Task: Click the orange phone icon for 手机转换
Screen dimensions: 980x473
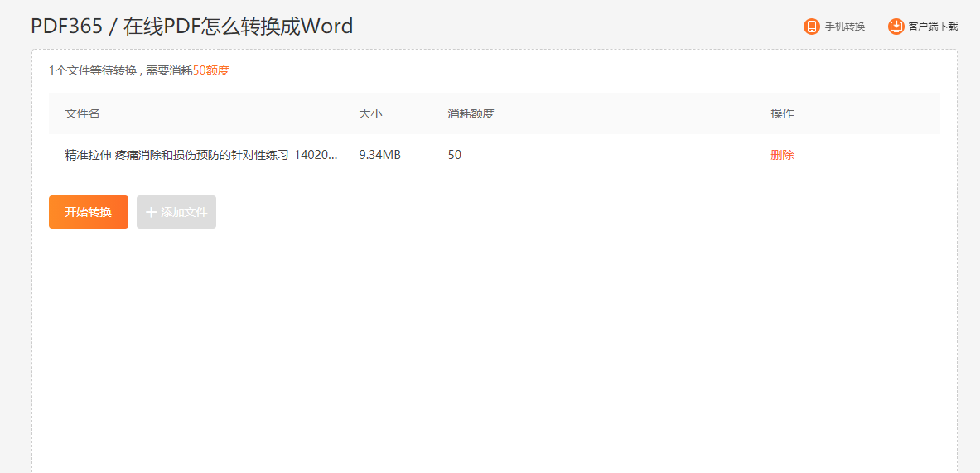Action: pyautogui.click(x=811, y=27)
